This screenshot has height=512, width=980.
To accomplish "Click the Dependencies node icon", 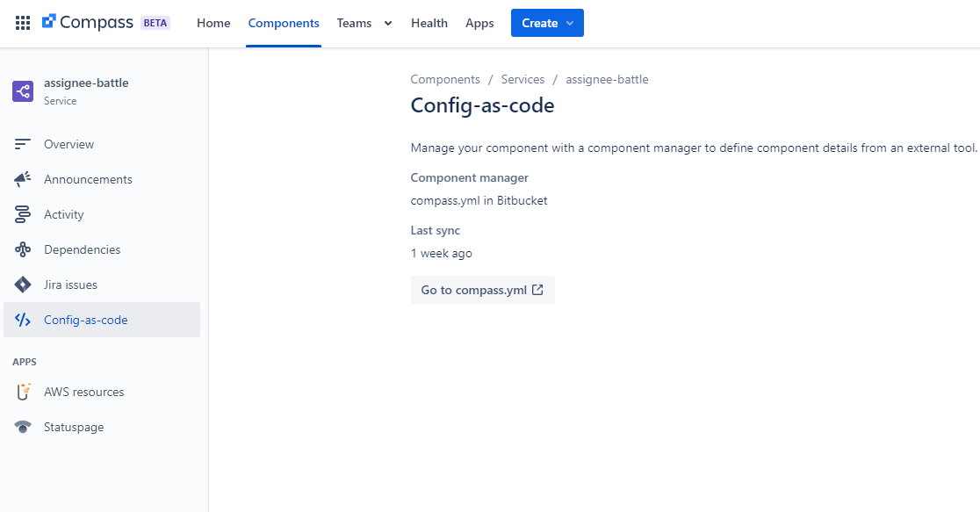I will [x=23, y=249].
